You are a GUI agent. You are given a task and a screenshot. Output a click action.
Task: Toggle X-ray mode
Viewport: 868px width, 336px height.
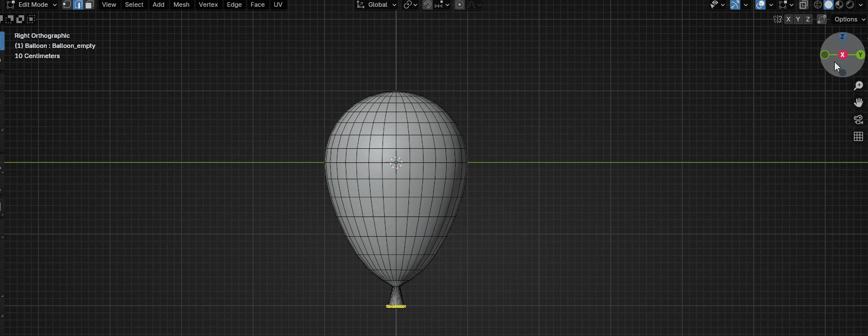click(x=804, y=5)
